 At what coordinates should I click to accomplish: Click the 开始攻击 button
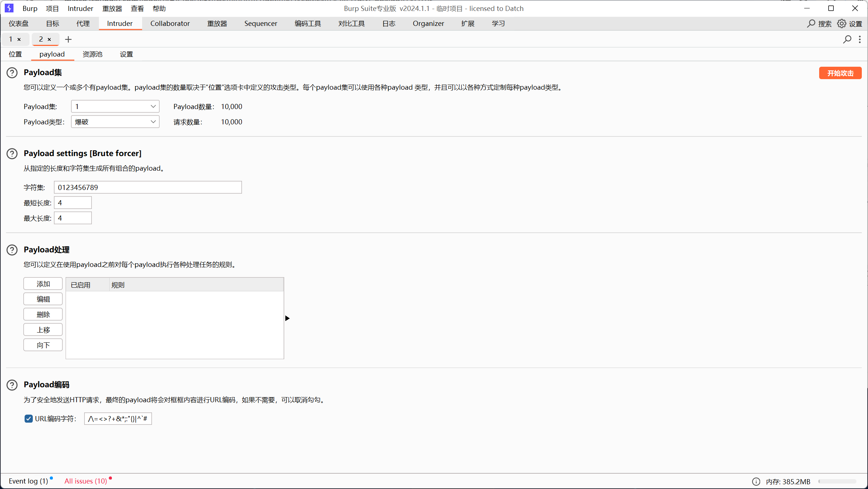(840, 73)
